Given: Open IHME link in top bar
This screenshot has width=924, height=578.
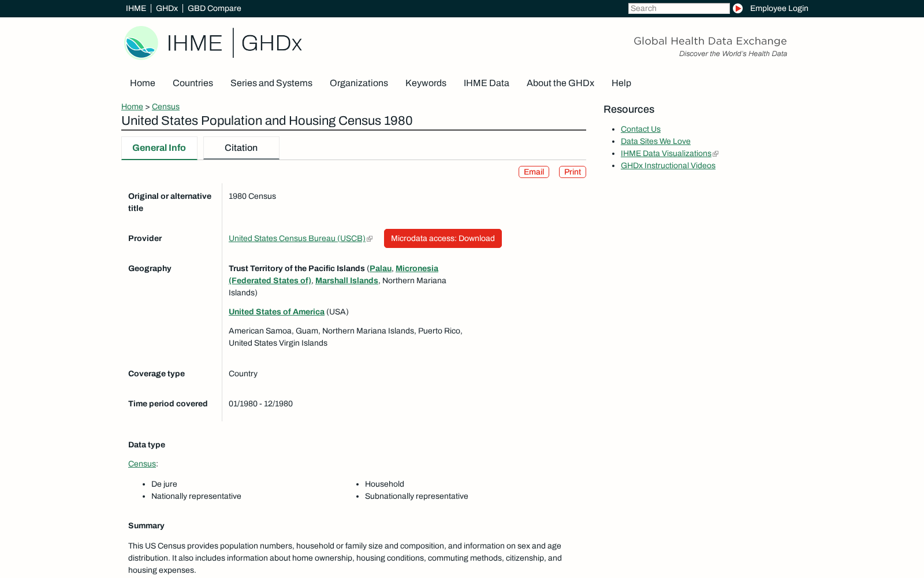Looking at the screenshot, I should coord(136,8).
